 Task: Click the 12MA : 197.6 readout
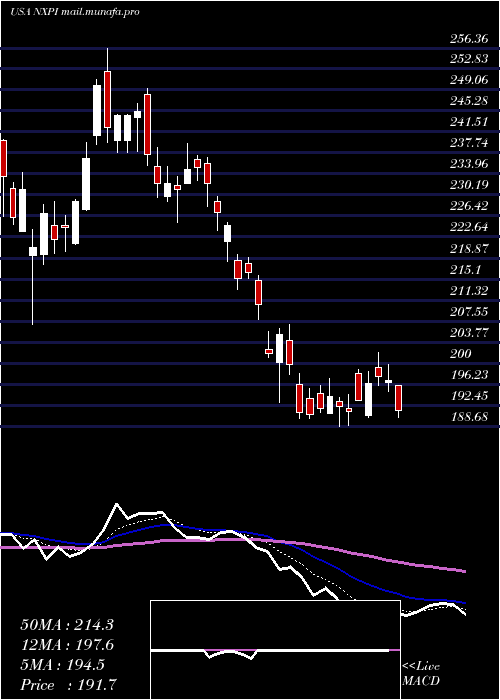point(67,645)
